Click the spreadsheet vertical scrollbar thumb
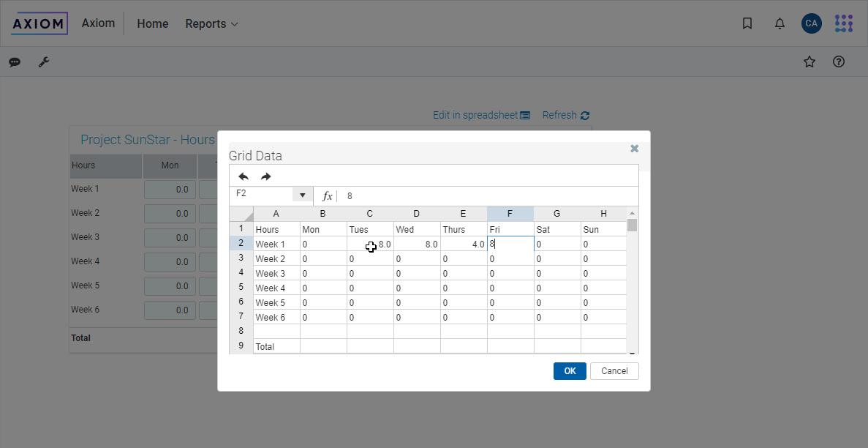This screenshot has height=448, width=868. coord(632,225)
